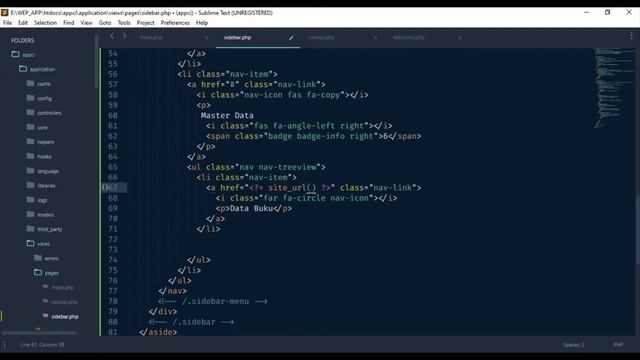This screenshot has width=640, height=360.
Task: Click the models folder icon
Action: coord(31,214)
